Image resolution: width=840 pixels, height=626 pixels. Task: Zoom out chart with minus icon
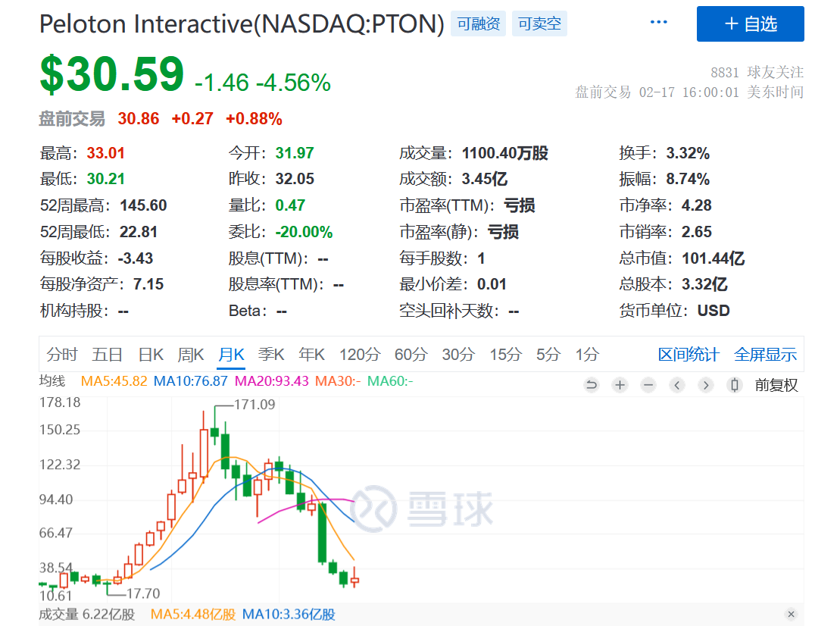point(648,385)
